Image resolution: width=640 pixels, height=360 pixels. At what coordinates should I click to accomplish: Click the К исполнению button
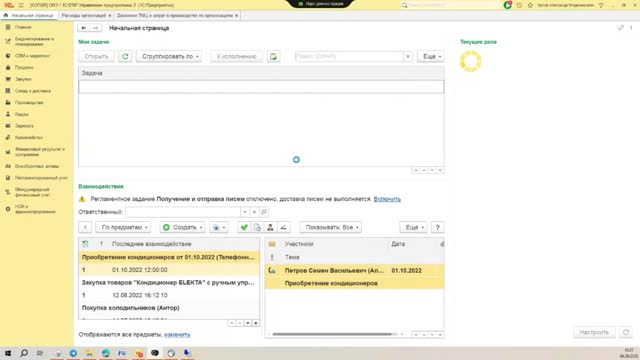236,56
